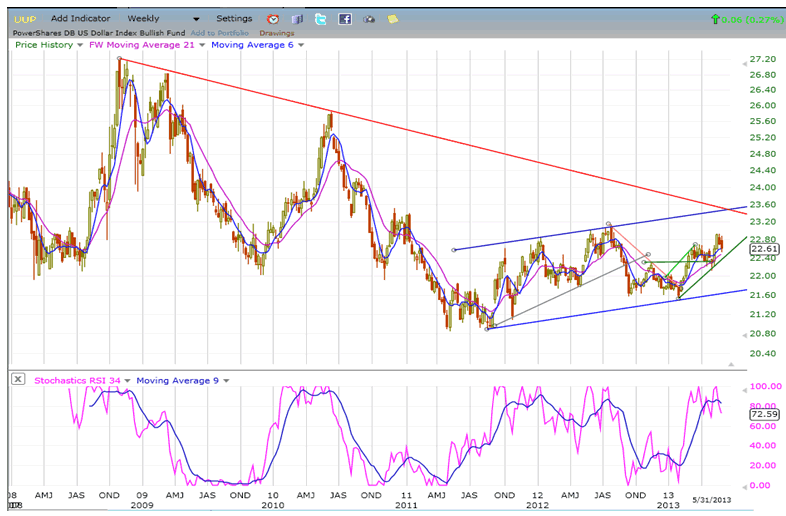Click the camera snapshot icon
The width and height of the screenshot is (786, 516).
point(368,19)
